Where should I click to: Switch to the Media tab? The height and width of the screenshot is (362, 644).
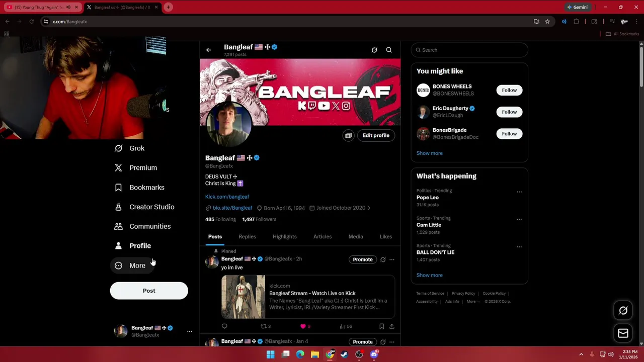pyautogui.click(x=356, y=237)
